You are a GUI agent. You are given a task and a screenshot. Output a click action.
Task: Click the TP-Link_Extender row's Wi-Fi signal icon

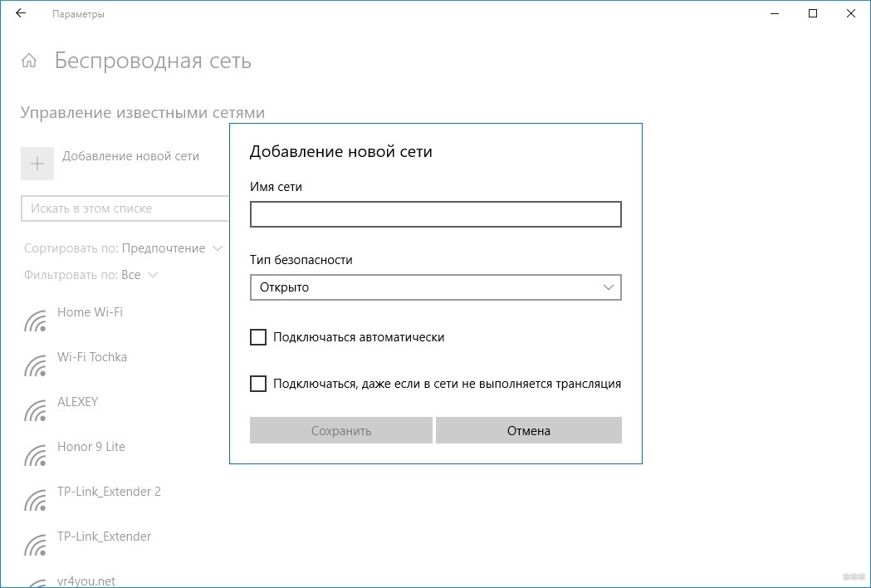35,545
